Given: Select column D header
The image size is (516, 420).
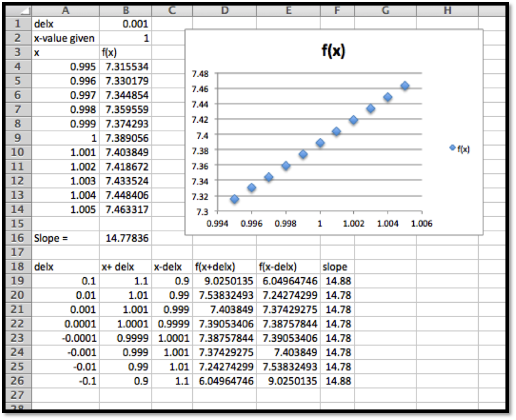Looking at the screenshot, I should tap(224, 9).
